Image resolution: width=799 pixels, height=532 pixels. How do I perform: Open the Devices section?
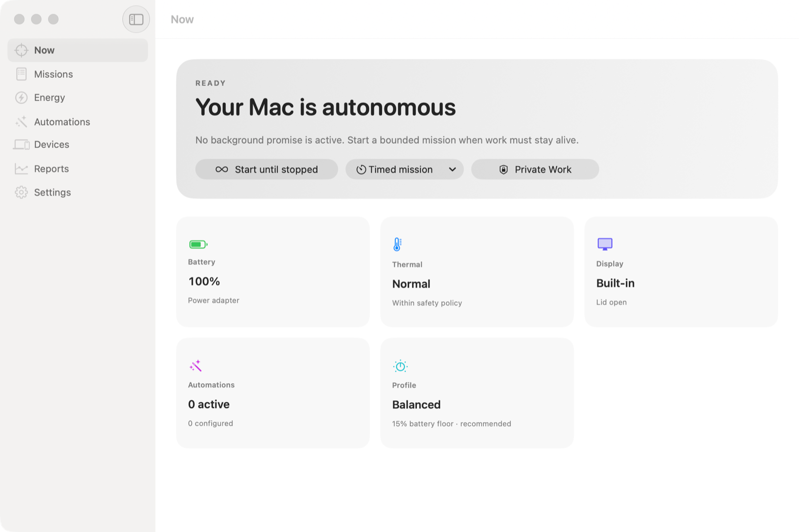(78, 145)
